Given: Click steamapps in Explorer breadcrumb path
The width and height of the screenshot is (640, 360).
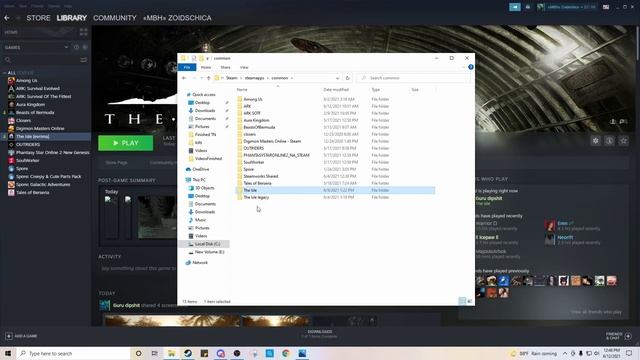Looking at the screenshot, I should click(x=254, y=78).
